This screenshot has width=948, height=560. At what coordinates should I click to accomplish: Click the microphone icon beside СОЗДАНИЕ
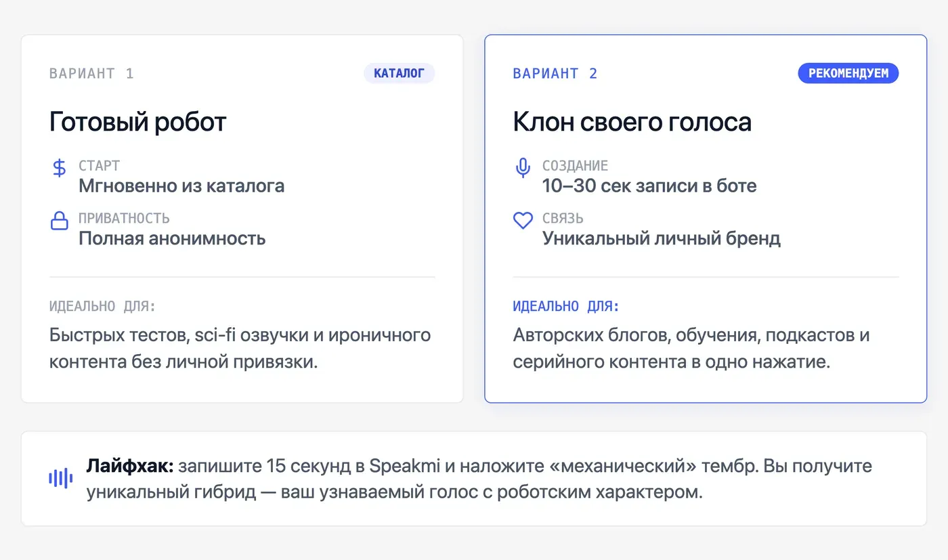523,167
